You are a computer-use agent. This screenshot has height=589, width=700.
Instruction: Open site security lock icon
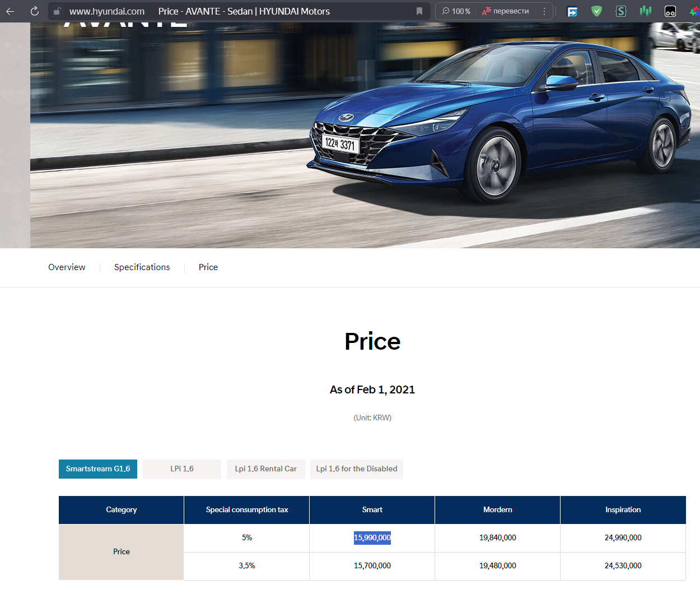[57, 11]
